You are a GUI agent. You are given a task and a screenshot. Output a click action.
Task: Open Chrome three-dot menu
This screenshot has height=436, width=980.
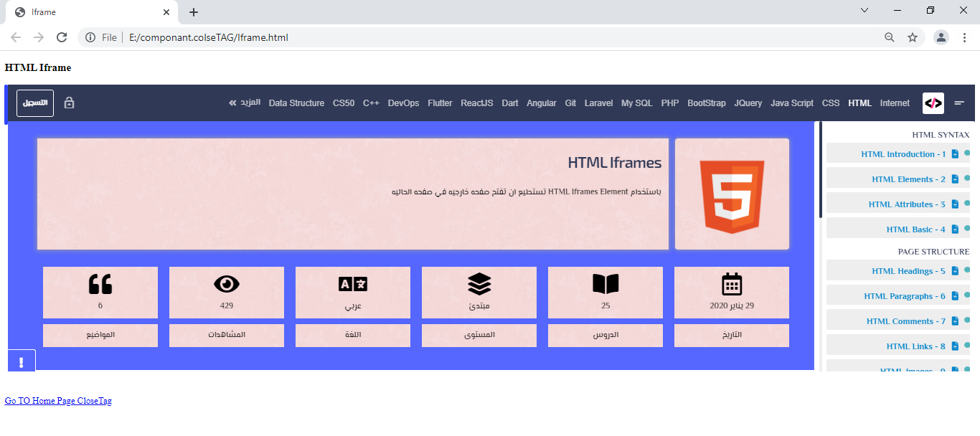[x=964, y=37]
